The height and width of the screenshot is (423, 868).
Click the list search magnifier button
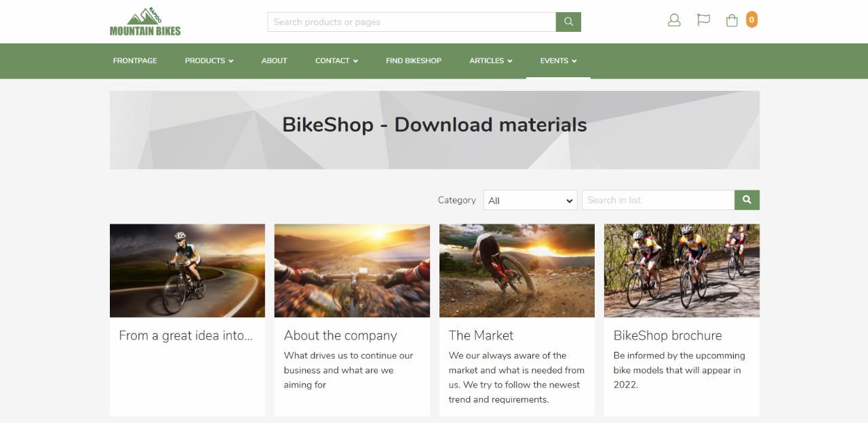click(747, 200)
